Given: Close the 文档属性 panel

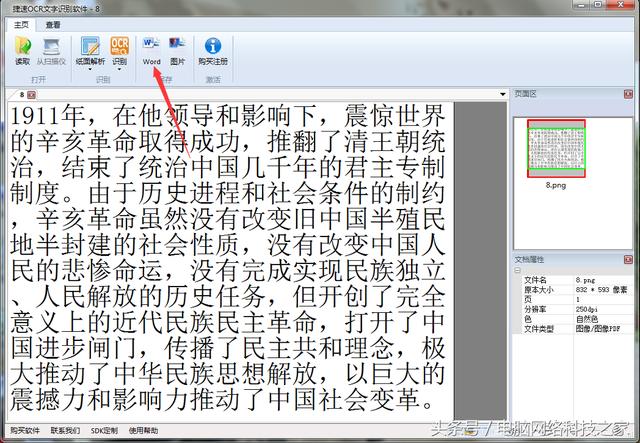Looking at the screenshot, I should pos(631,260).
